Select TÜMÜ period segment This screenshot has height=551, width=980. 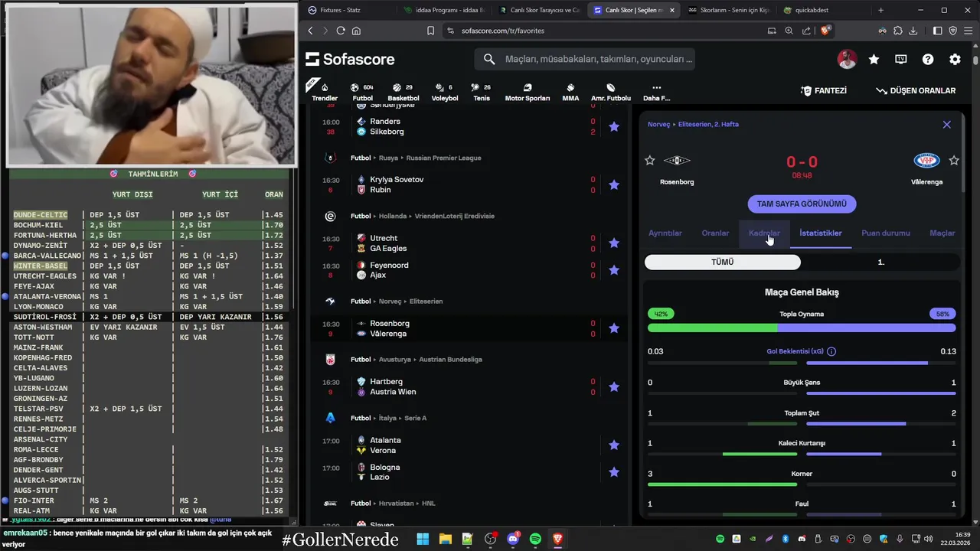click(x=723, y=262)
